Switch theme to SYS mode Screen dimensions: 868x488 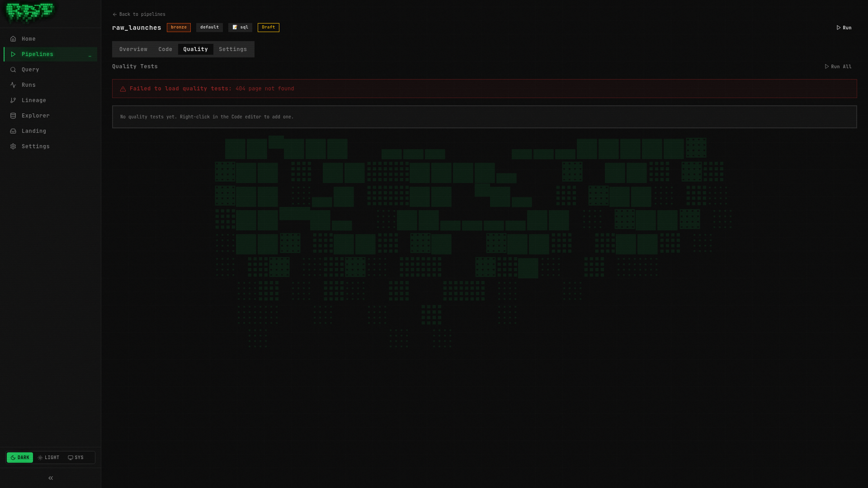pos(76,458)
